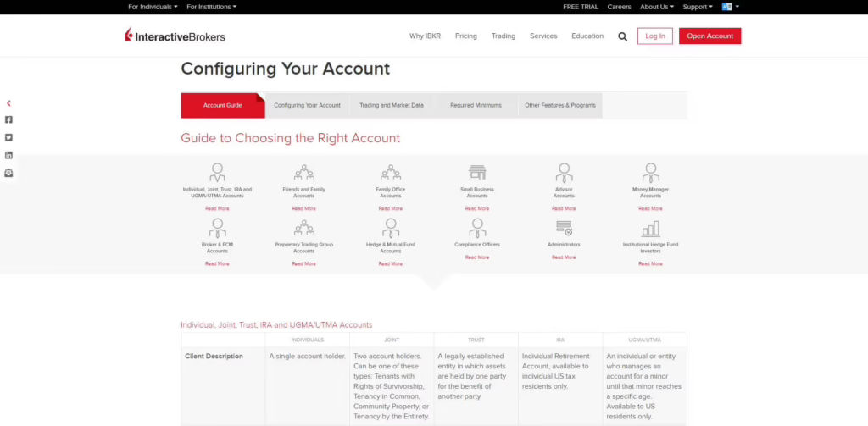This screenshot has height=426, width=868.
Task: Select the Hedge & Mutual Fund Accounts icon
Action: [x=390, y=227]
